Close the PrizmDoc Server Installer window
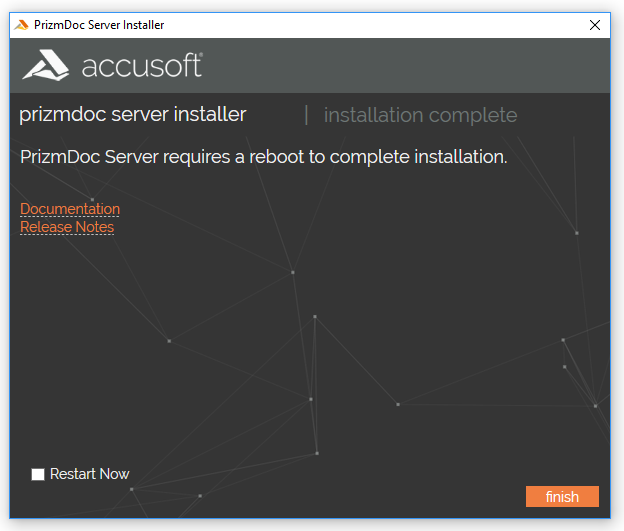The width and height of the screenshot is (624, 531). [x=595, y=25]
